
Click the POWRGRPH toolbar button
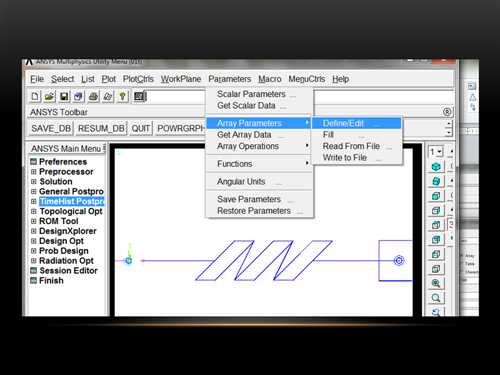pos(181,128)
